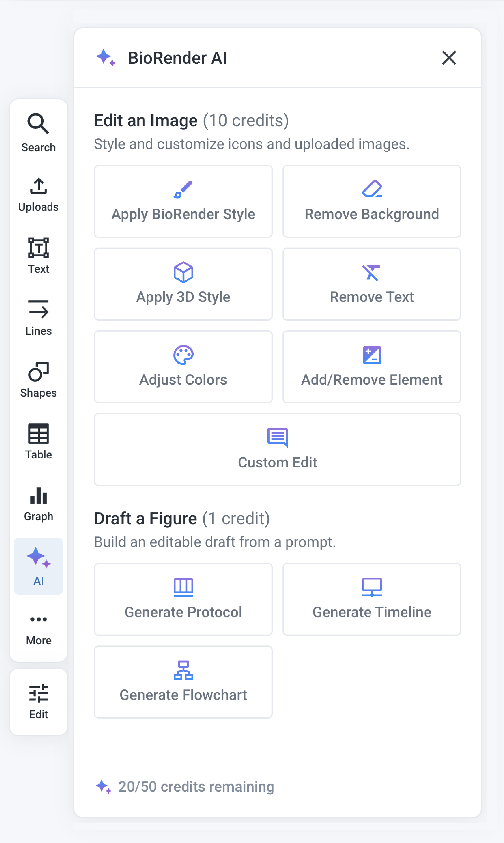Viewport: 504px width, 843px height.
Task: Start a Custom Edit
Action: pyautogui.click(x=277, y=449)
